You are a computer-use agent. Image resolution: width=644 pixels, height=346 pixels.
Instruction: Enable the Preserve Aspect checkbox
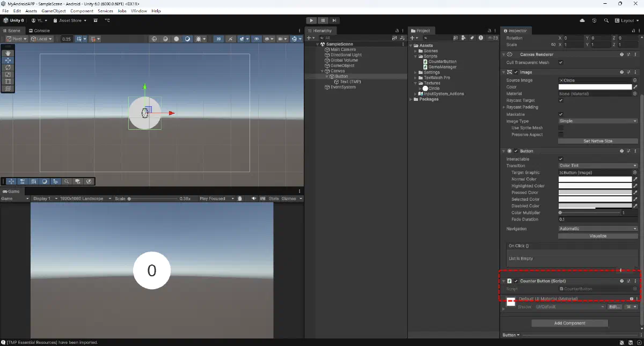click(x=561, y=135)
